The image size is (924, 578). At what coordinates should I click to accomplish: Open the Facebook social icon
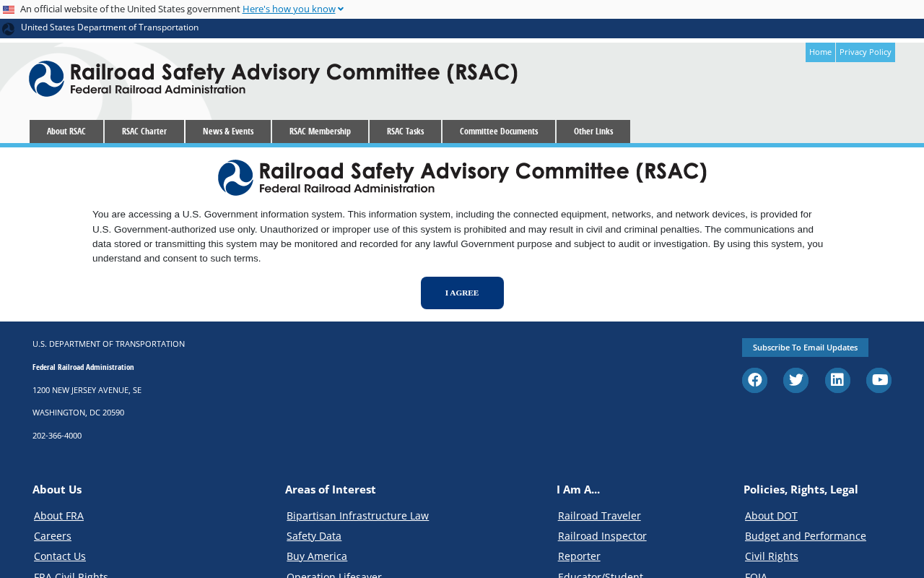754,380
